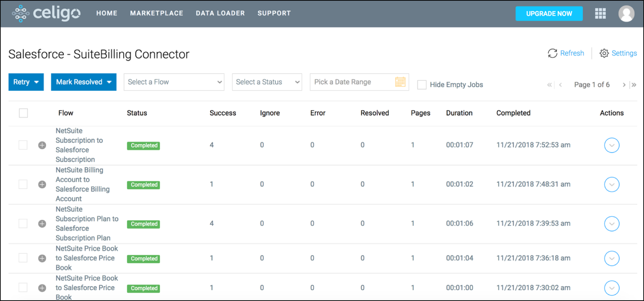Open the Support menu item

(x=274, y=13)
